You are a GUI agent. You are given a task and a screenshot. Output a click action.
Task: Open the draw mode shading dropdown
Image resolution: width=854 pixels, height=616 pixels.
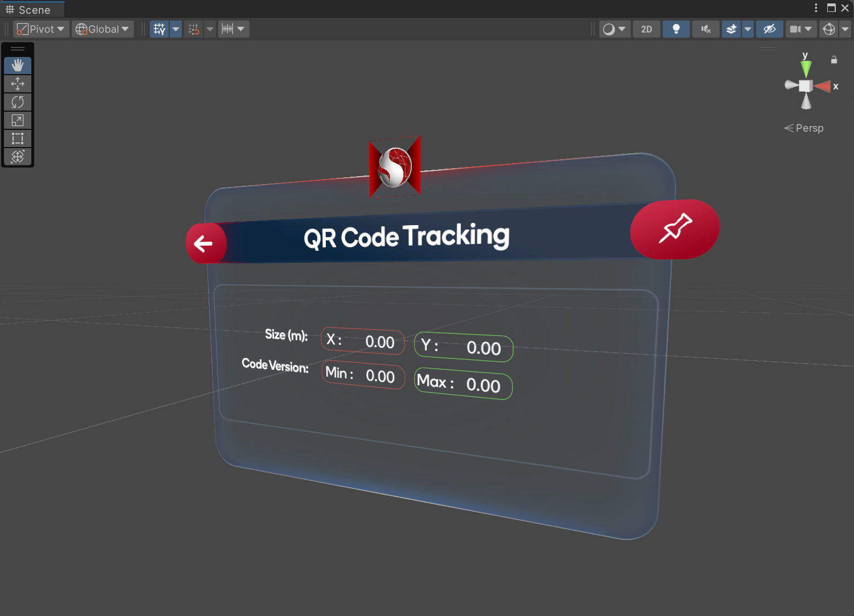[x=615, y=29]
